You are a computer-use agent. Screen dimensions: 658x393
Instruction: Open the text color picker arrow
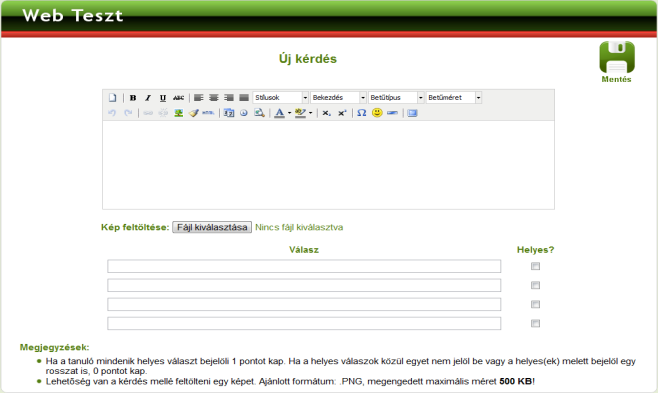(x=290, y=113)
